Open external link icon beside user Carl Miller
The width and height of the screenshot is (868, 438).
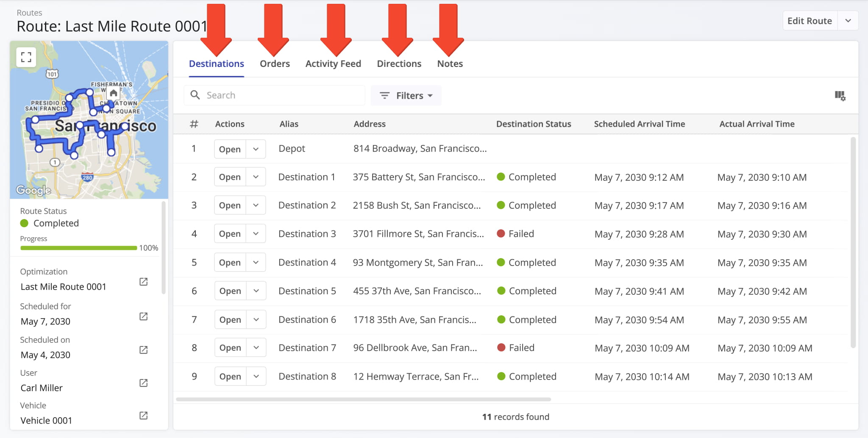pyautogui.click(x=144, y=383)
